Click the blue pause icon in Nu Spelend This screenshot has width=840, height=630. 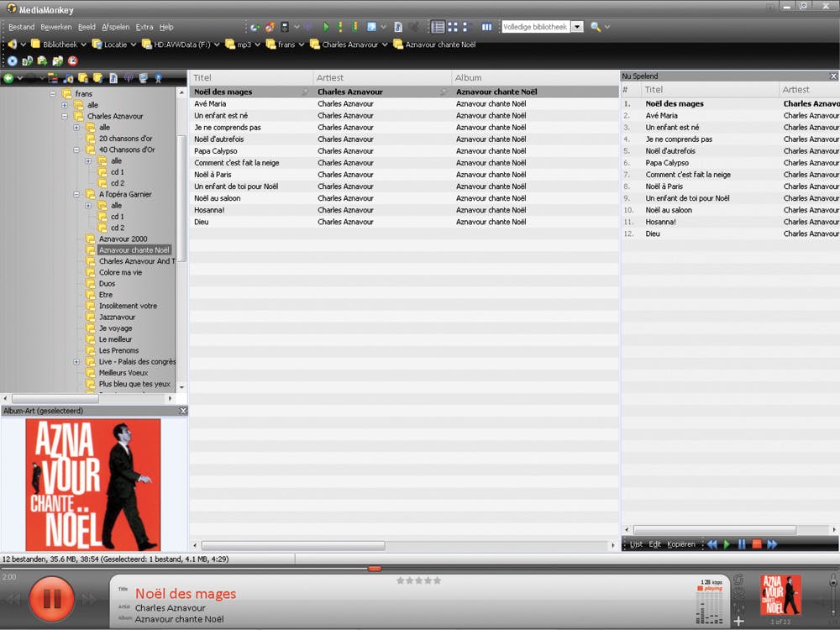pyautogui.click(x=742, y=544)
